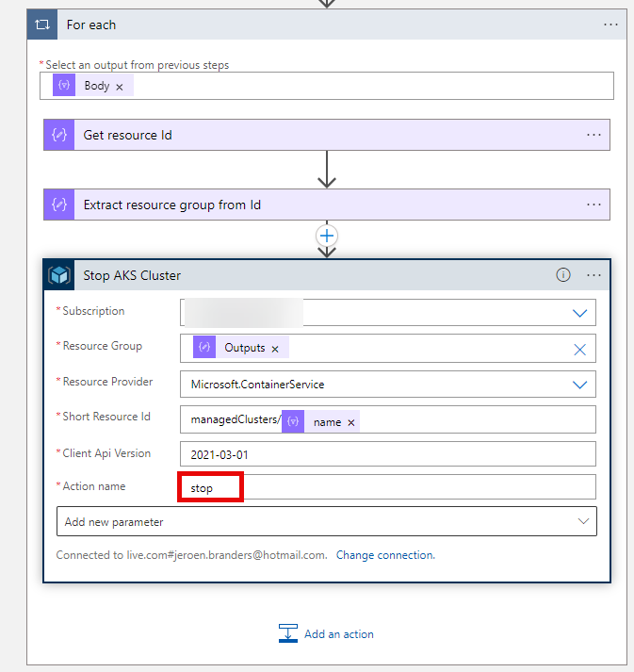Show info for Stop AKS Cluster

563,275
